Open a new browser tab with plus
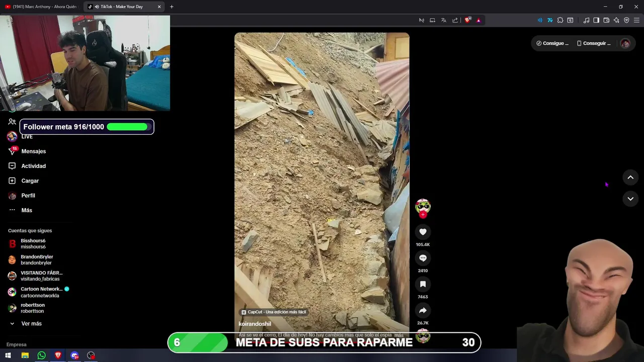 [172, 7]
